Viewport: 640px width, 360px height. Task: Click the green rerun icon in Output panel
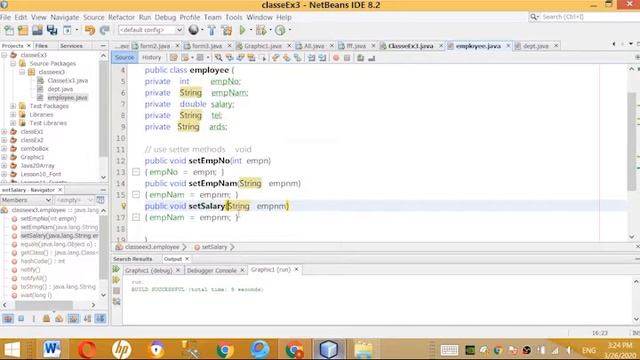point(116,269)
